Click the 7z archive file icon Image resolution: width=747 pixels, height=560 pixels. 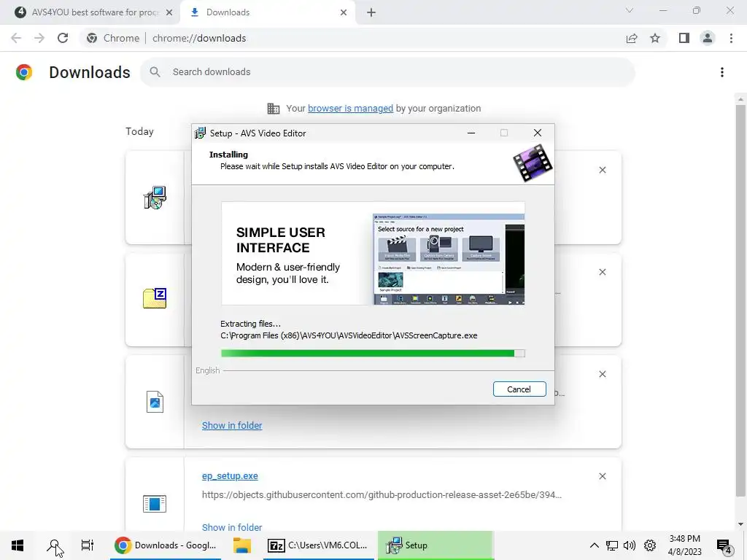155,298
